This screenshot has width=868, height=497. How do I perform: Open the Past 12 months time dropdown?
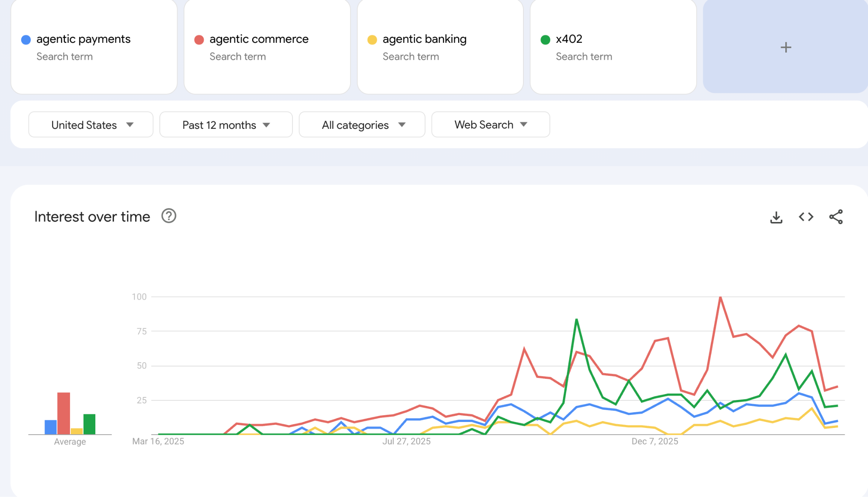[226, 125]
